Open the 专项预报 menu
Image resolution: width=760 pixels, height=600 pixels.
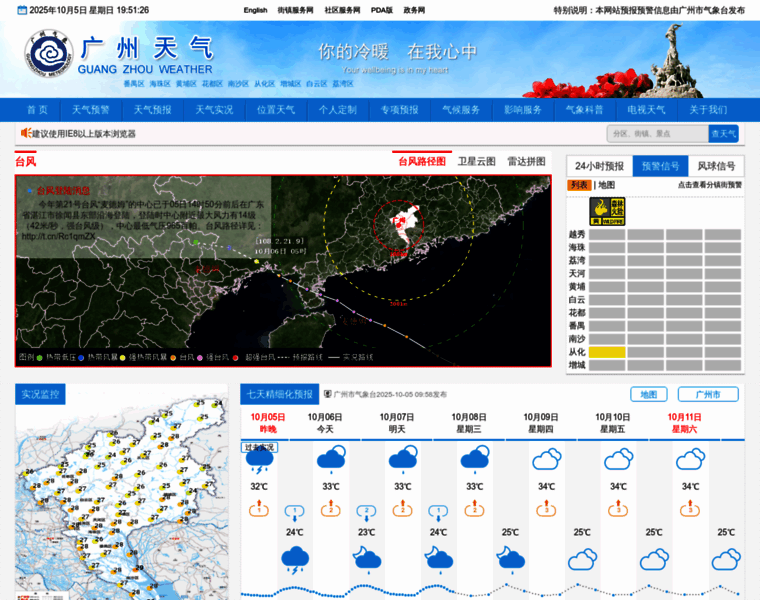pos(399,110)
